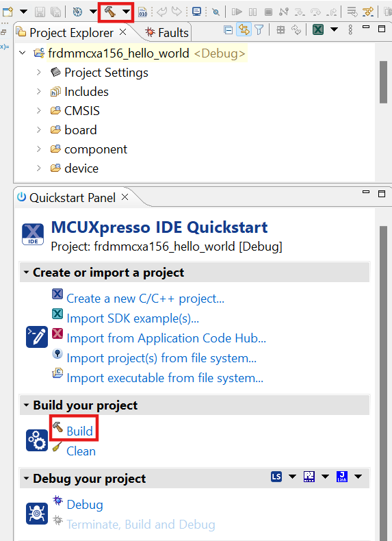
Task: Switch to the Faults tab
Action: coord(167,33)
